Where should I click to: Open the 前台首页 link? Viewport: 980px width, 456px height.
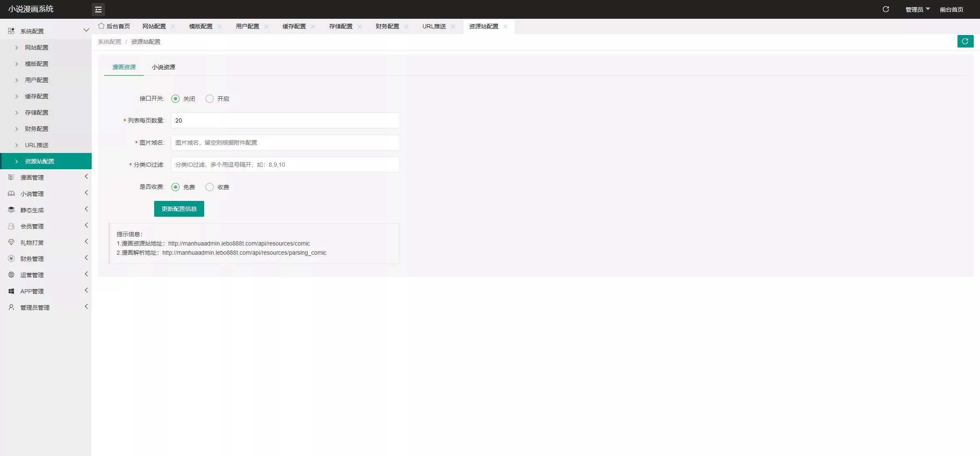tap(951, 9)
